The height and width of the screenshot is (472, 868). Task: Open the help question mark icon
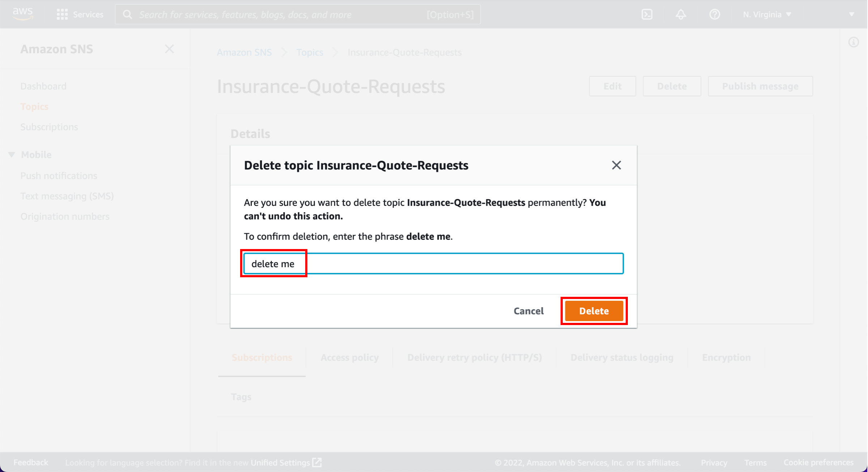pos(715,14)
